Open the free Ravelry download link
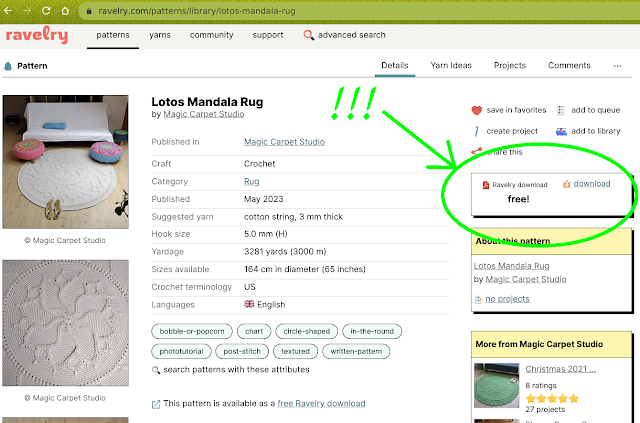Screen dimensions: 640x423 click(321, 403)
